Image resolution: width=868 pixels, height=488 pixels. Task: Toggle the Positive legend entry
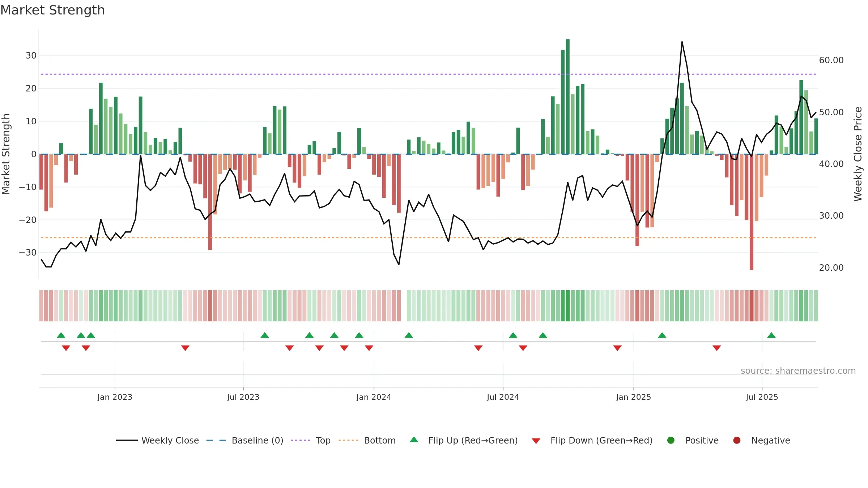point(693,440)
